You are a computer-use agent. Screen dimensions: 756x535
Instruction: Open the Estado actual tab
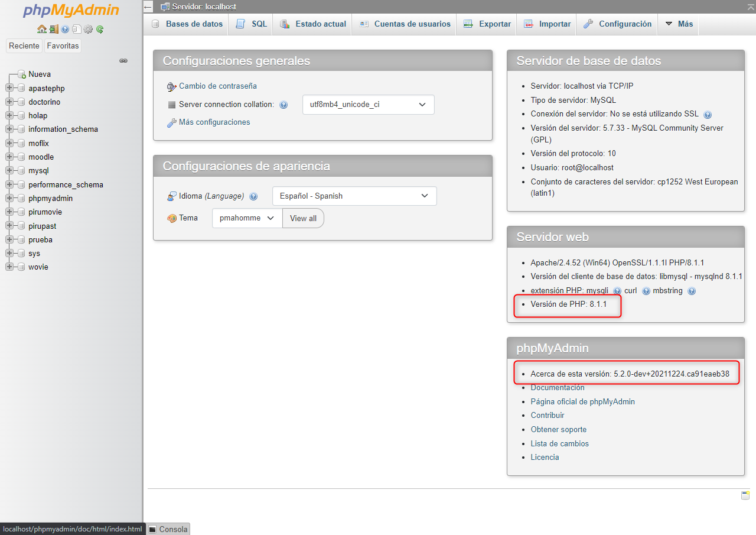tap(312, 24)
